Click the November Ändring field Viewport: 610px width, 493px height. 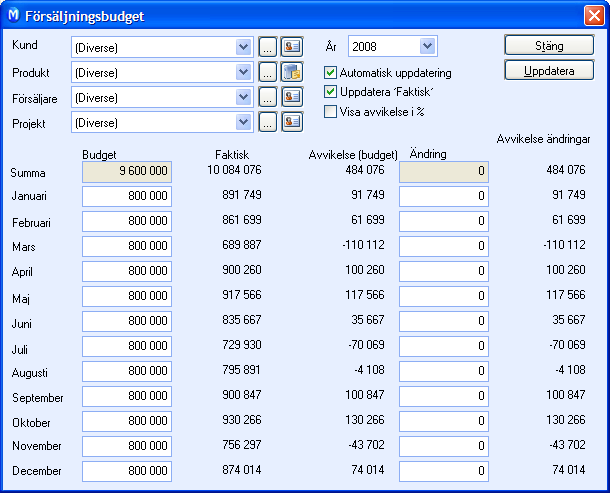[x=444, y=446]
